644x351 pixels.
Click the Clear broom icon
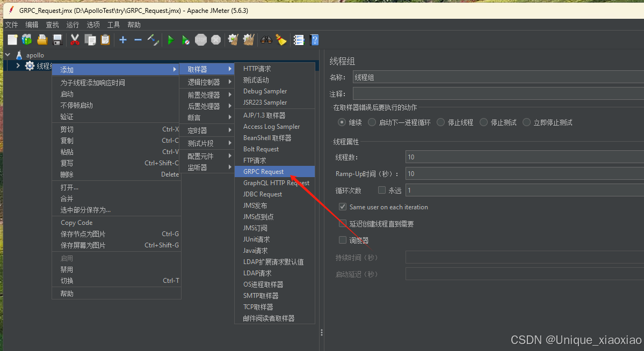click(233, 40)
